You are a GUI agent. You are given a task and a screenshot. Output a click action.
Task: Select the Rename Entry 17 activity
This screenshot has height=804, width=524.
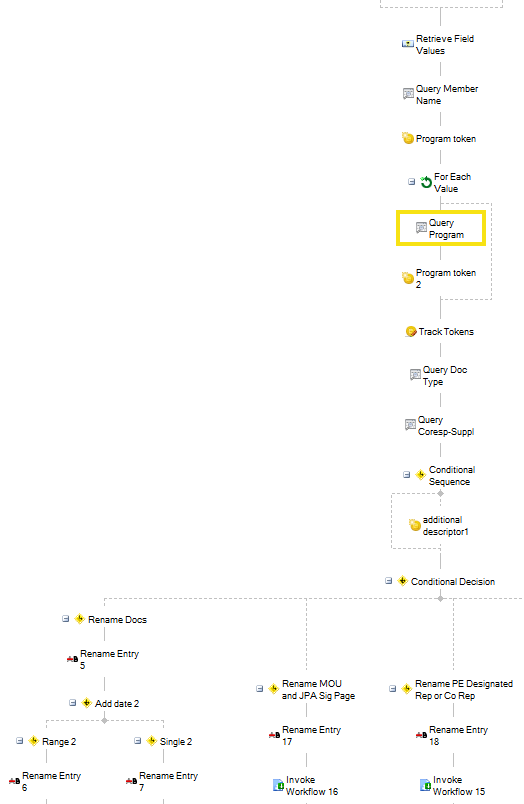(305, 735)
